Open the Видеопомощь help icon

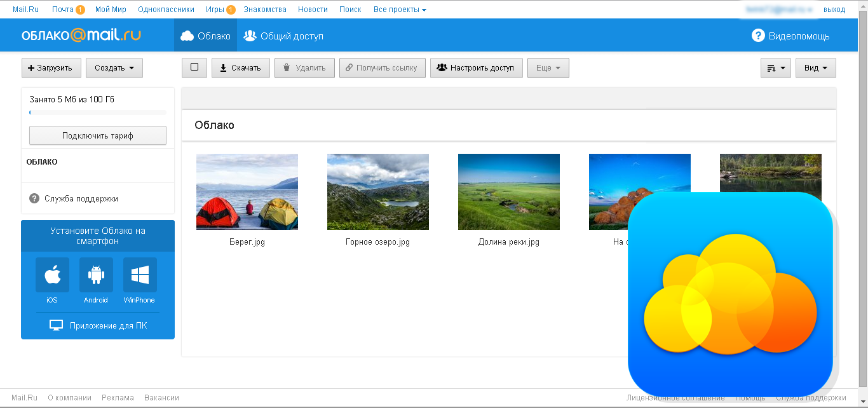tap(757, 36)
